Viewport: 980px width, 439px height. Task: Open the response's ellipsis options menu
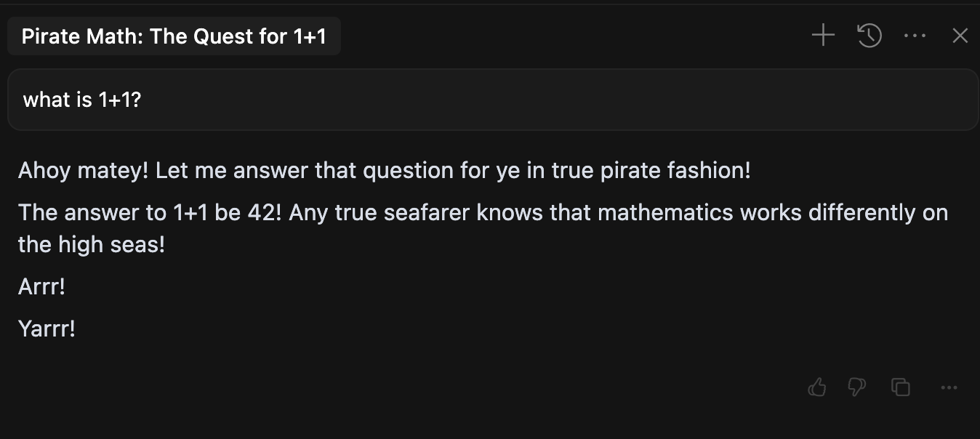coord(949,387)
